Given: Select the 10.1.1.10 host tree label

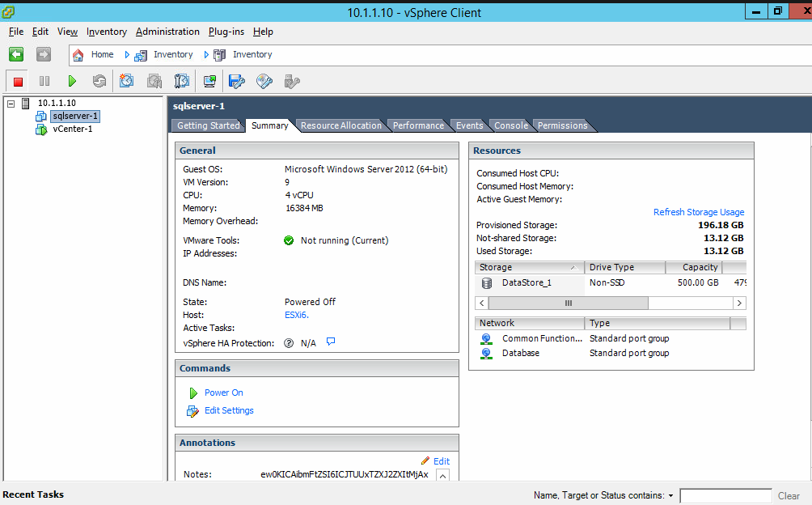Looking at the screenshot, I should 57,103.
